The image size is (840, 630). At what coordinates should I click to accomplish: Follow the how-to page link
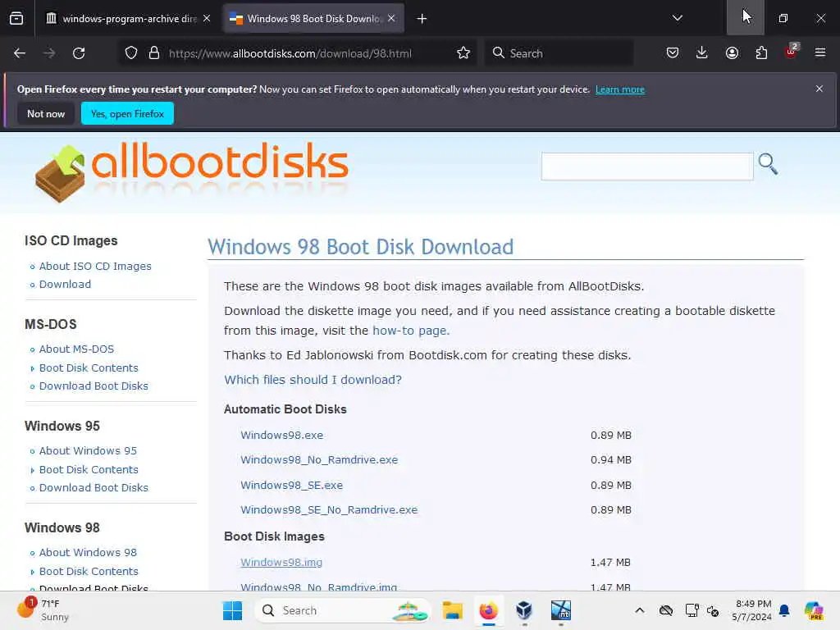point(411,331)
